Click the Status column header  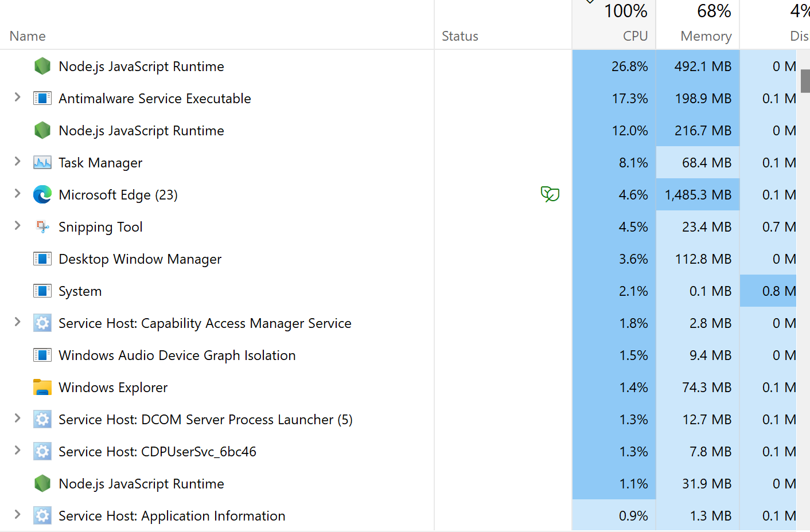(459, 36)
